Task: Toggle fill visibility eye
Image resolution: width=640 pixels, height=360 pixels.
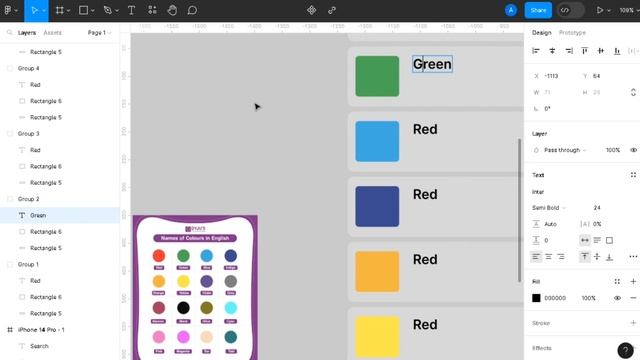Action: [x=618, y=298]
